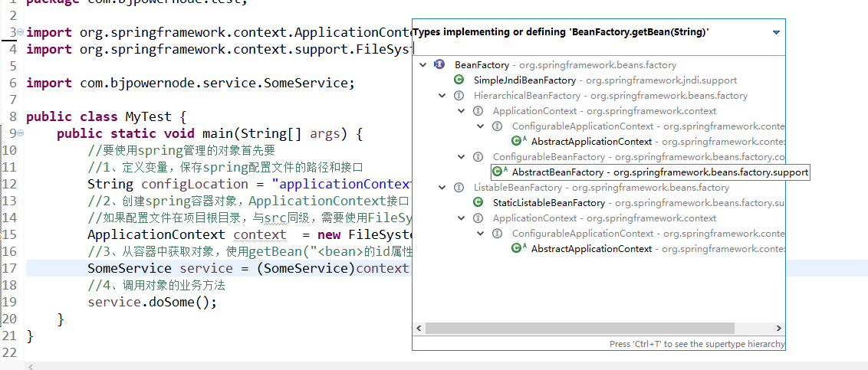Collapse ConfigurableApplicationContext above ConfigurableBeanFactory
868x370 pixels.
coord(481,126)
